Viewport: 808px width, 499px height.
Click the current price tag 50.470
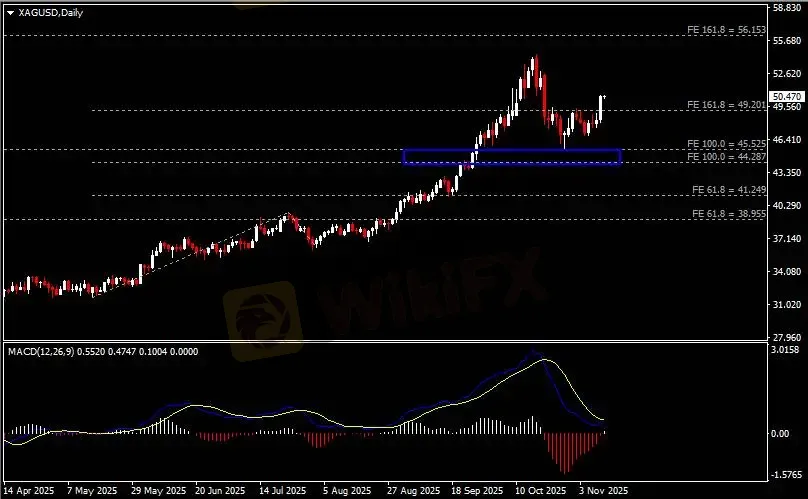pyautogui.click(x=786, y=96)
